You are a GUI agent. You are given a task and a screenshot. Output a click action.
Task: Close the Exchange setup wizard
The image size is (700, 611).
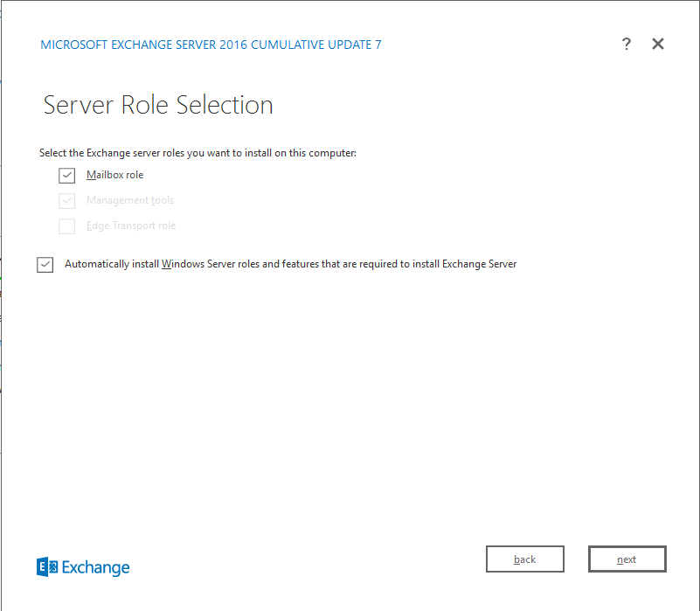click(657, 44)
